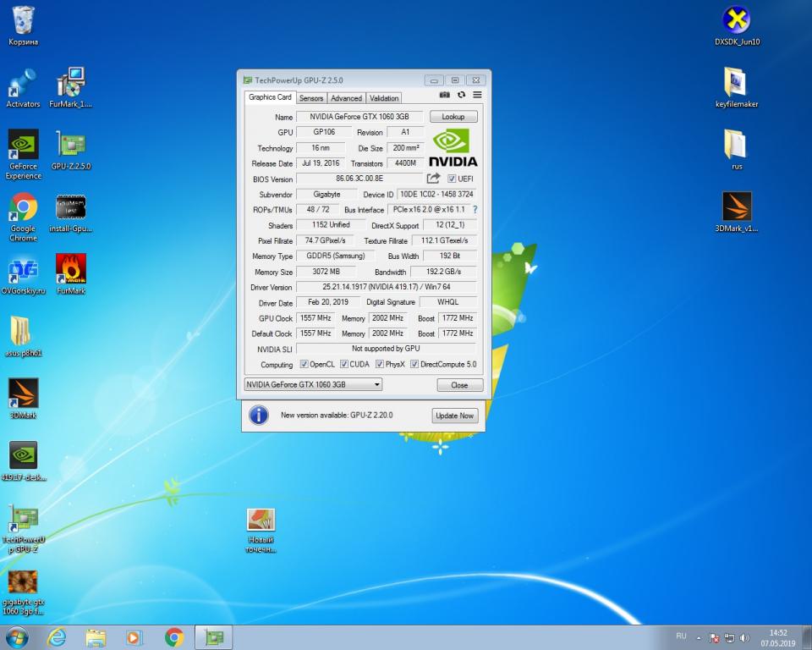Click the RU language indicator
Screen dimensions: 812x650
click(681, 636)
